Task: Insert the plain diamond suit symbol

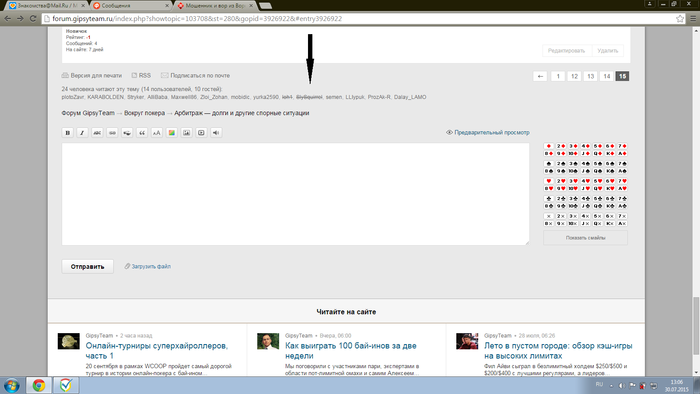Action: point(549,146)
